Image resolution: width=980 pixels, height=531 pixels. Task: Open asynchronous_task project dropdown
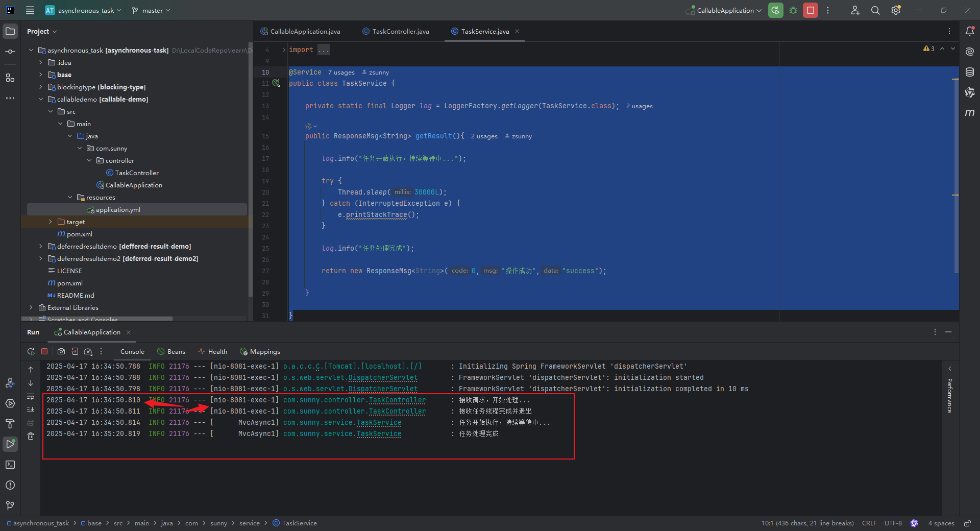83,10
